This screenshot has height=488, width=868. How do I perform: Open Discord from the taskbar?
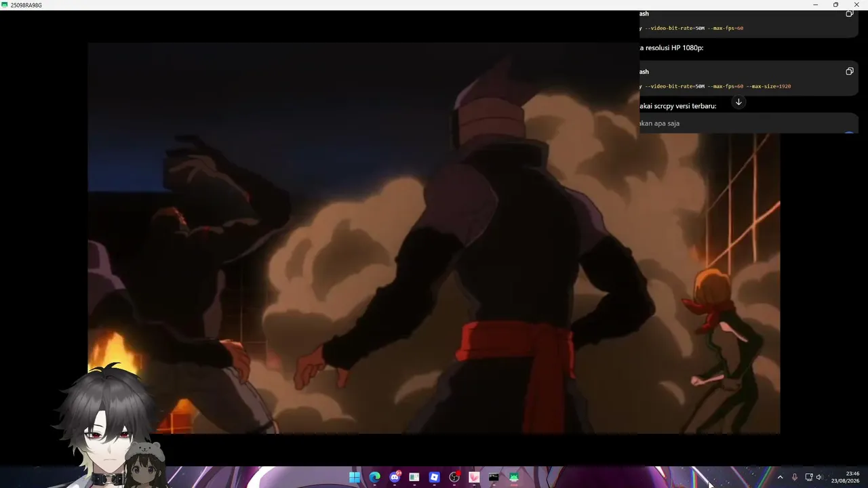tap(395, 477)
